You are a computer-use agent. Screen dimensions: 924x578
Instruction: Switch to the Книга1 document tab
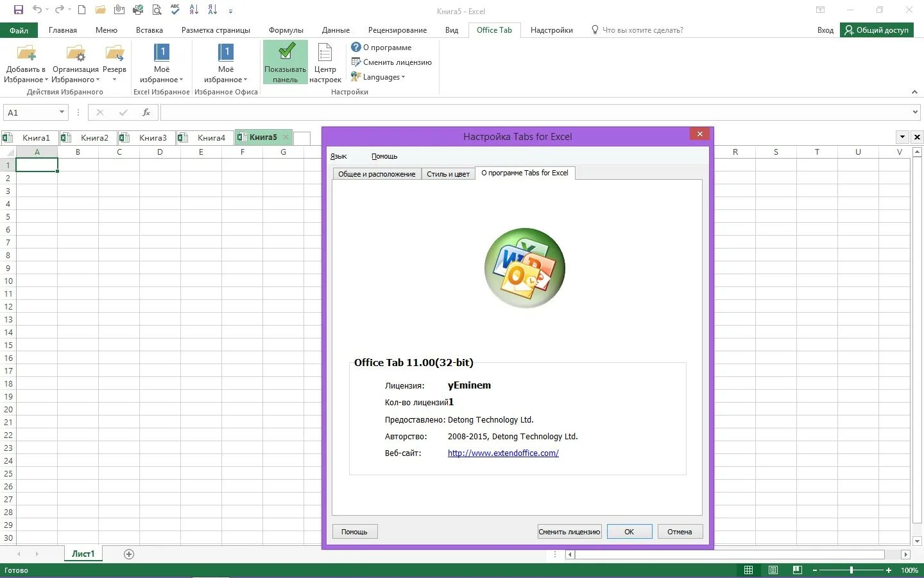pos(30,137)
